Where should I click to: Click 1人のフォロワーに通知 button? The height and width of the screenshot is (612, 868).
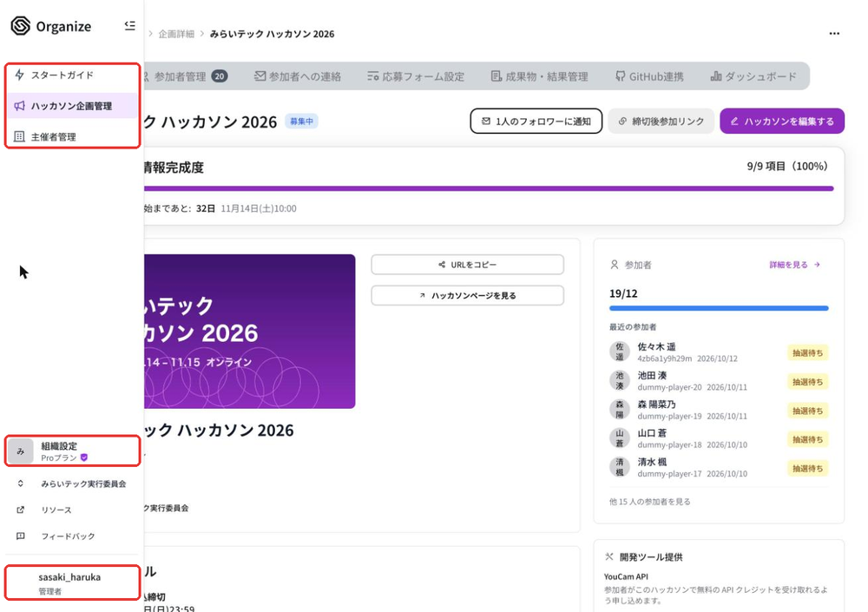tap(536, 121)
